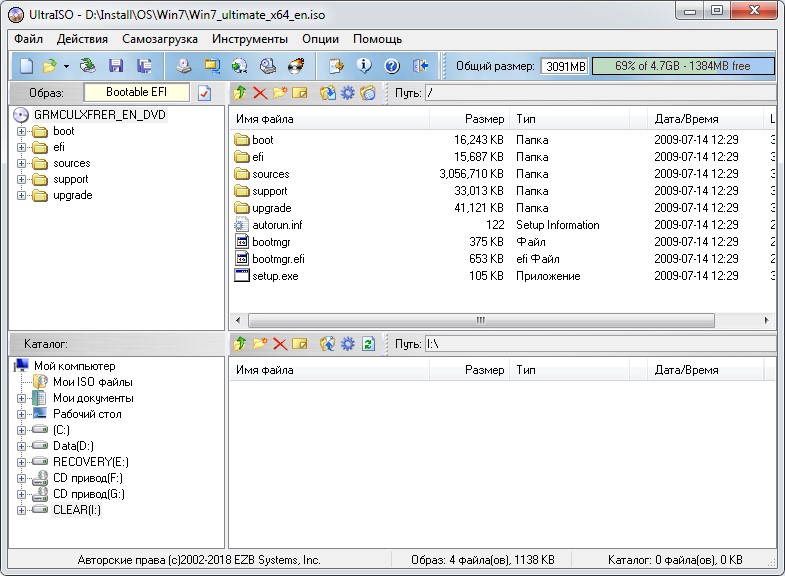Click refresh icon in catalog toolbar
This screenshot has height=576, width=785.
point(368,344)
